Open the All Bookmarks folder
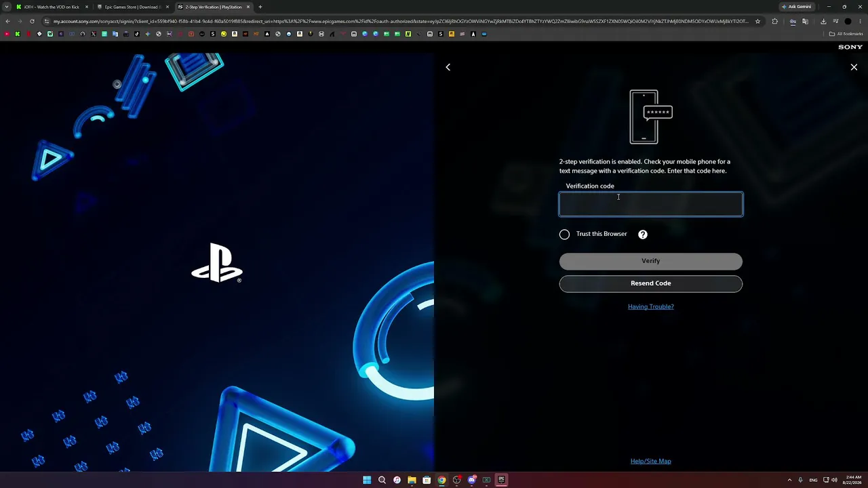 846,34
